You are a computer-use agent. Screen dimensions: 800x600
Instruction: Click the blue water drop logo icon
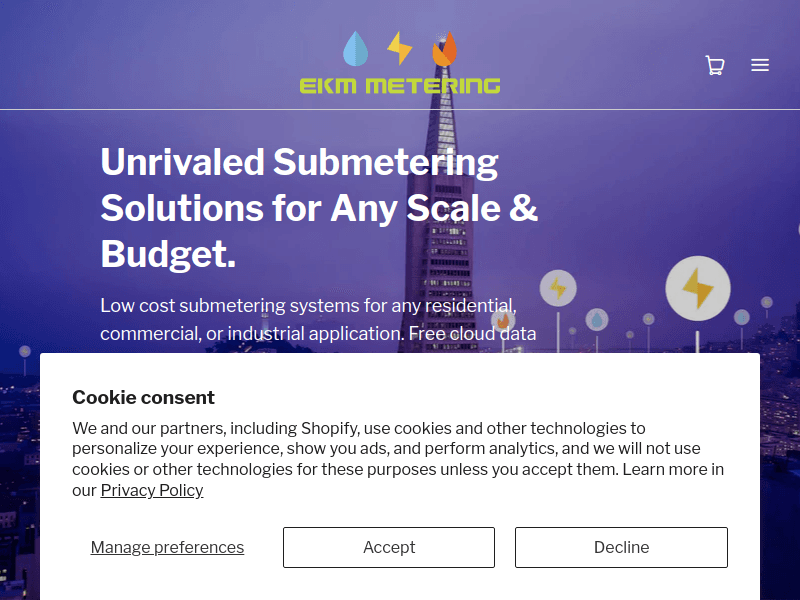355,47
